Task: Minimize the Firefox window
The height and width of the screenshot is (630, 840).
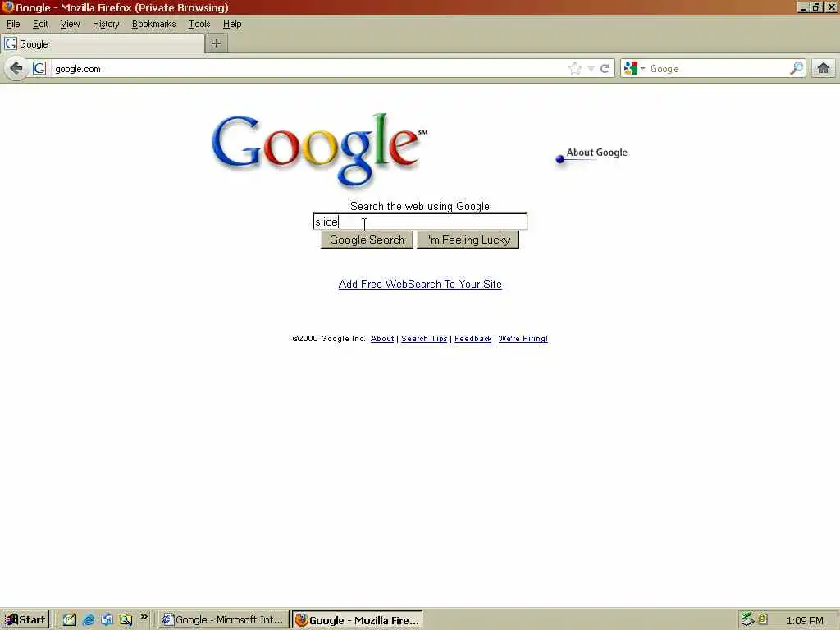Action: [803, 7]
